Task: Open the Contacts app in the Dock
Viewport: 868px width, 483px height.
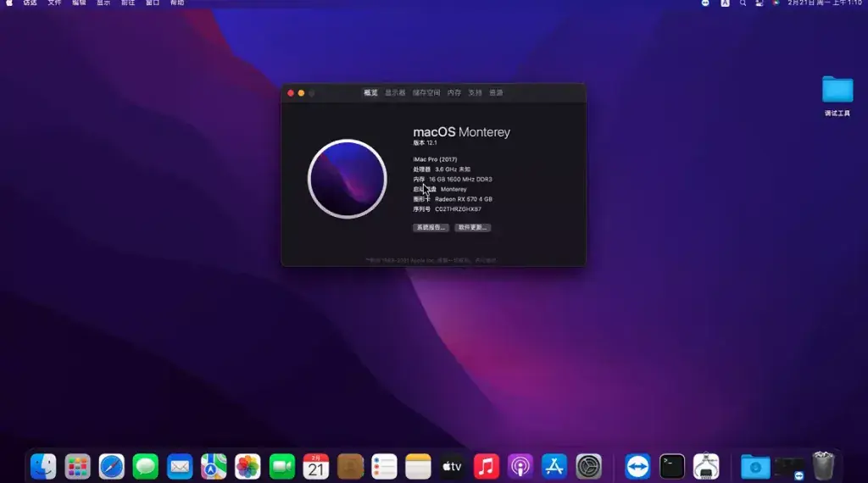Action: [350, 466]
